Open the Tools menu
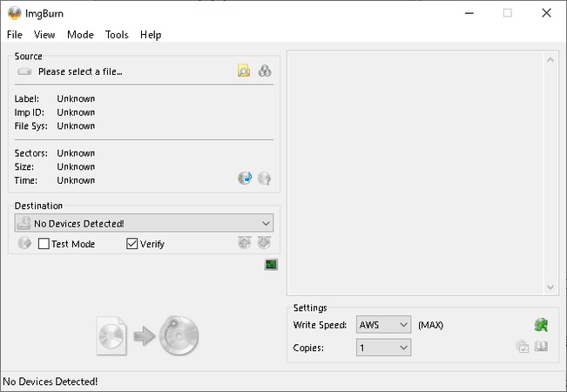The height and width of the screenshot is (392, 567). tap(117, 35)
